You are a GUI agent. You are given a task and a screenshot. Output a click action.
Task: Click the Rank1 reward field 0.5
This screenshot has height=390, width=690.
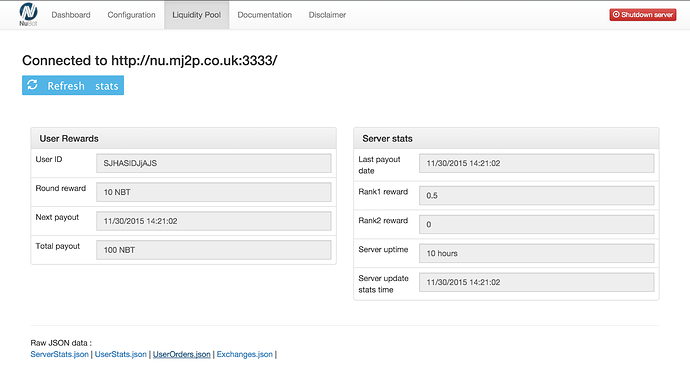(536, 195)
